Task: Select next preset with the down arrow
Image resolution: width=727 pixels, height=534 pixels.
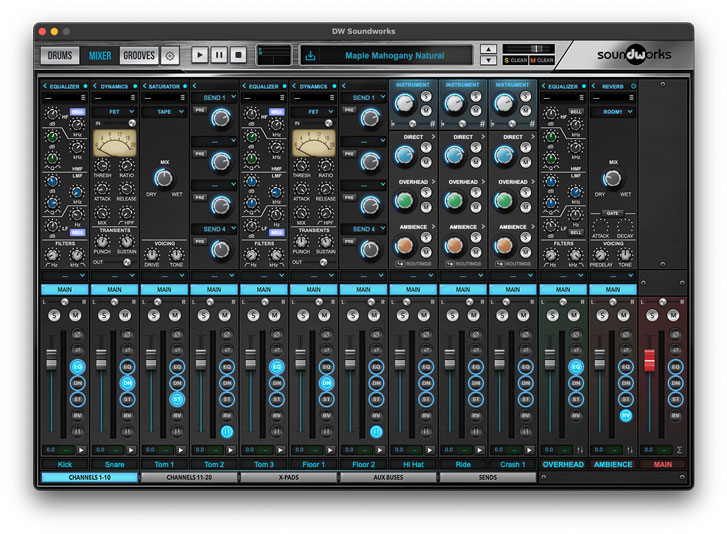Action: [488, 60]
